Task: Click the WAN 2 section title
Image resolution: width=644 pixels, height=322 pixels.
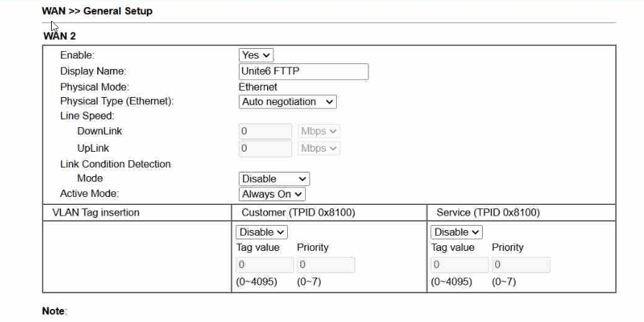Action: tap(60, 36)
